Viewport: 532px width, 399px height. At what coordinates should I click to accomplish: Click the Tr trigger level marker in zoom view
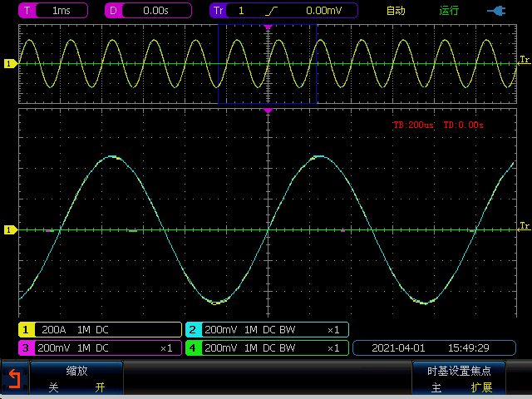pos(524,226)
